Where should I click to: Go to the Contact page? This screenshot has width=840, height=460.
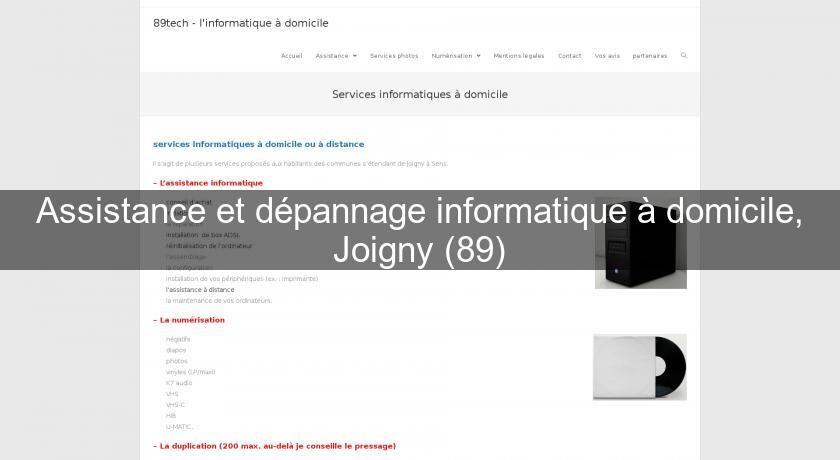569,56
